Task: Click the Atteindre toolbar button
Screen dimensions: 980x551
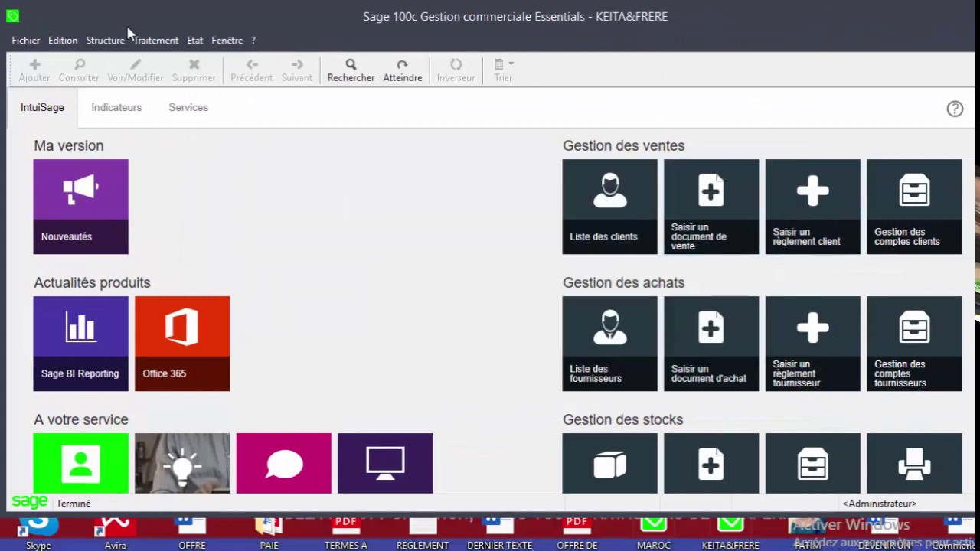Action: 403,70
